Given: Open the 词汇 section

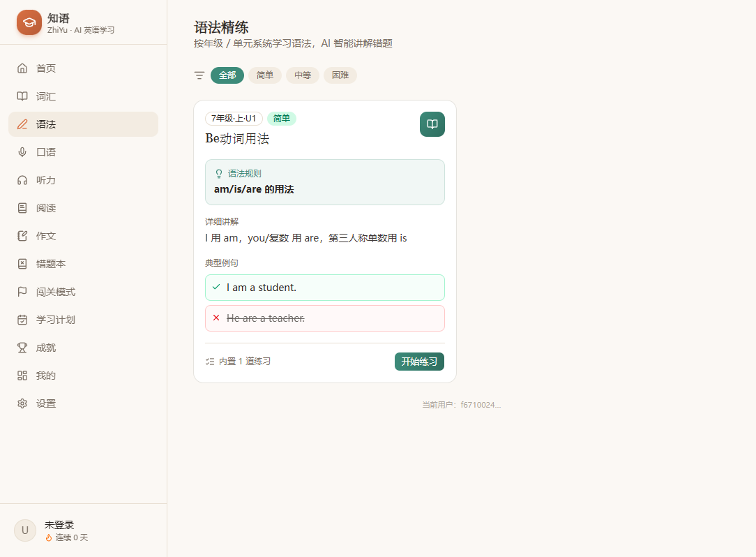Looking at the screenshot, I should point(84,96).
